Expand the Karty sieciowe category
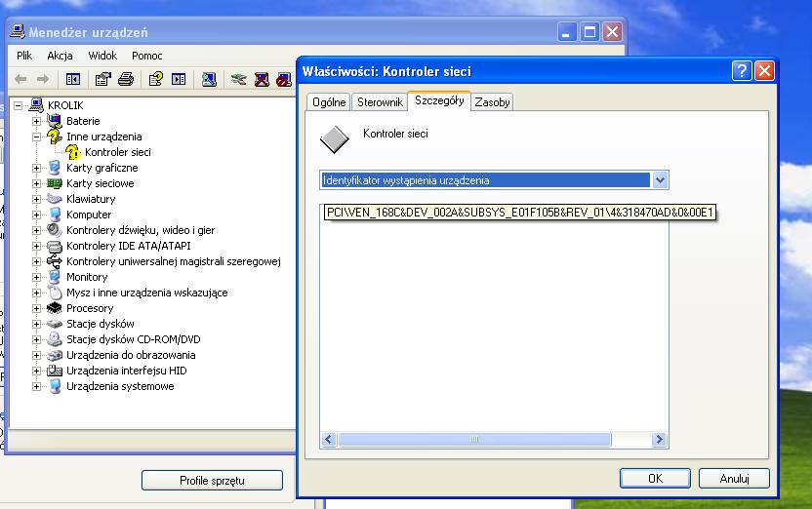The width and height of the screenshot is (812, 509). pos(36,183)
